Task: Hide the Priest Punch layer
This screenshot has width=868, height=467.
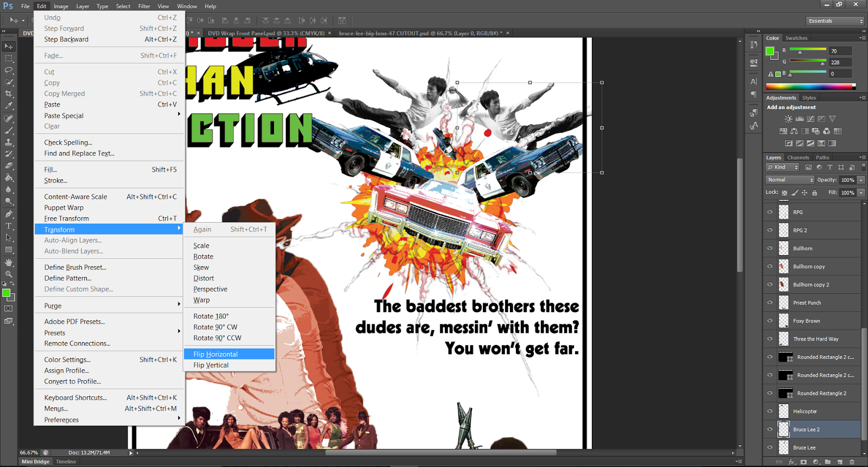Action: (770, 302)
